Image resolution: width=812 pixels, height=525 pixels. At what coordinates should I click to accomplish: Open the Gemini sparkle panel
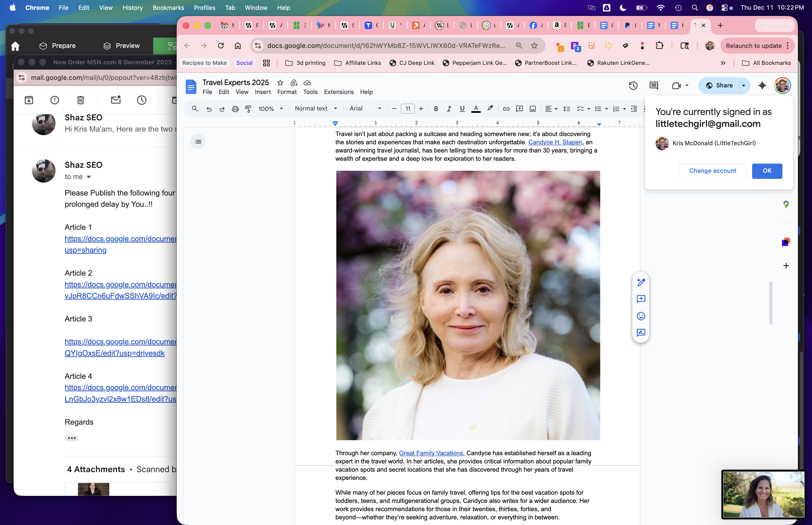pos(762,86)
